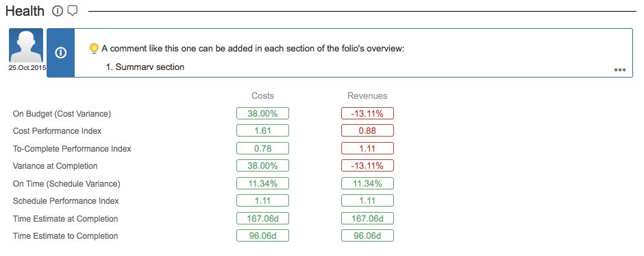Click the Health section heading
The image size is (644, 256).
pos(25,12)
